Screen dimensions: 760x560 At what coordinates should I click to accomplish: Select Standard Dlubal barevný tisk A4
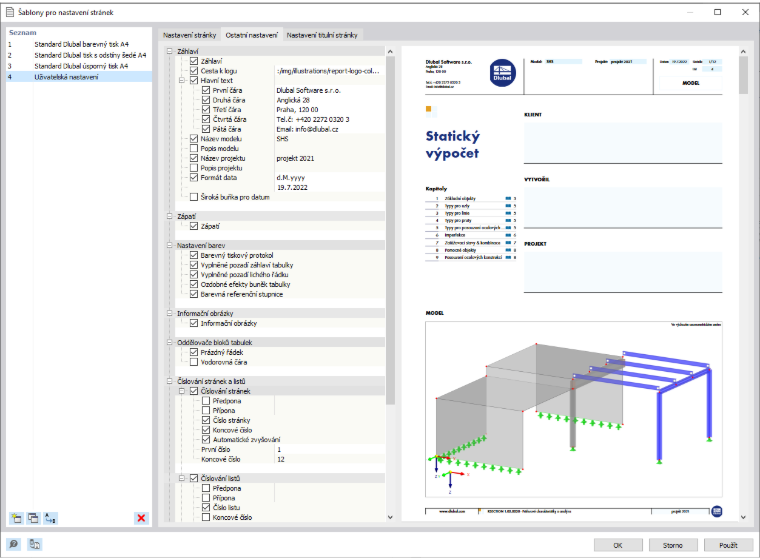79,44
